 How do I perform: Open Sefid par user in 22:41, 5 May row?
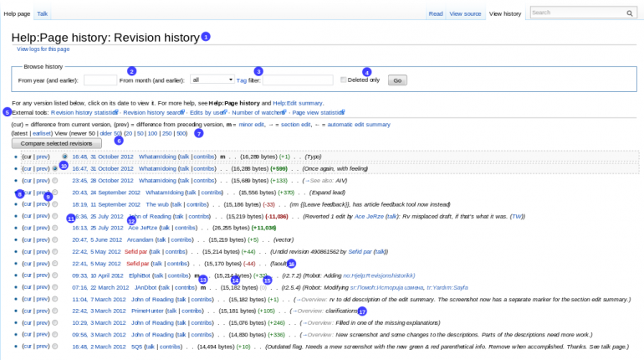point(137,264)
